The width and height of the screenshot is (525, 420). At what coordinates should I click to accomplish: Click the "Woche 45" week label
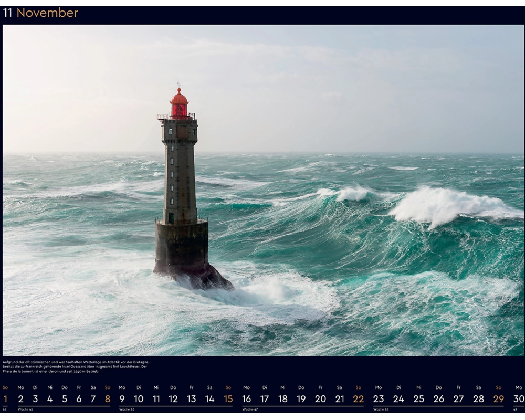25,409
